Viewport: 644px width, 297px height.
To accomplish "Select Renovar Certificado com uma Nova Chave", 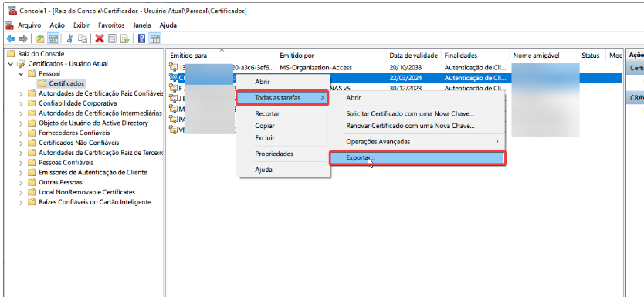I will (417, 126).
